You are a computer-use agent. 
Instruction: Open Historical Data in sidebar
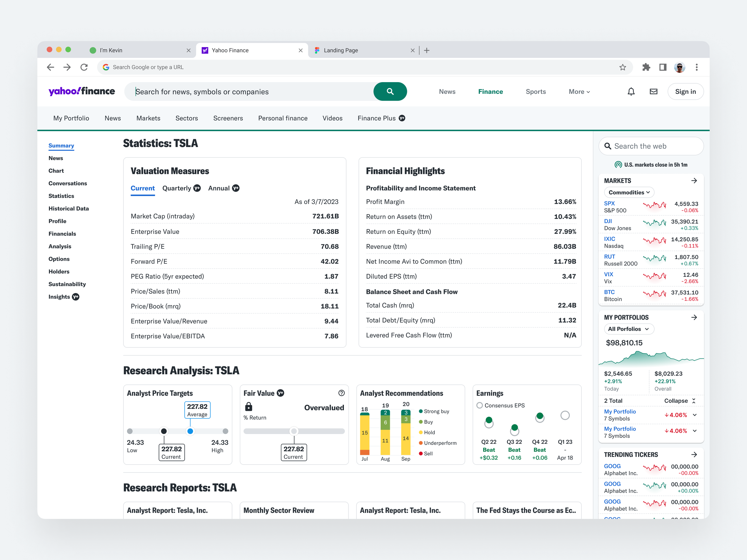(68, 208)
